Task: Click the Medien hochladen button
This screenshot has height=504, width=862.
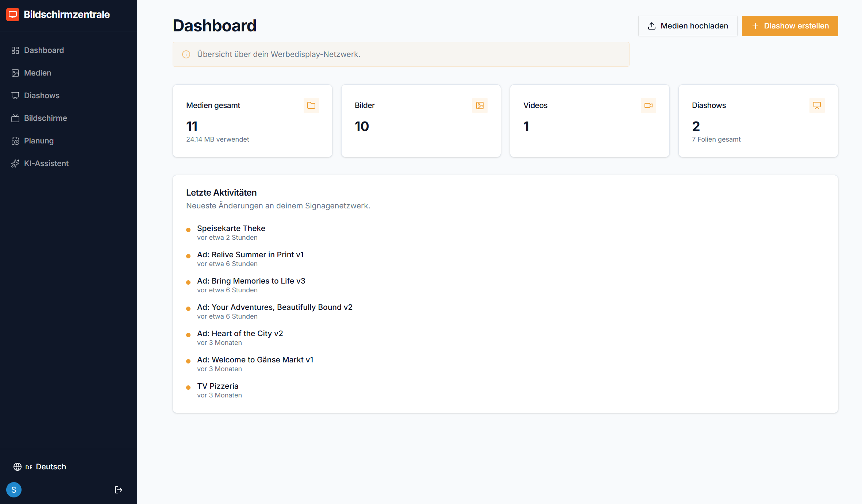Action: (x=688, y=26)
